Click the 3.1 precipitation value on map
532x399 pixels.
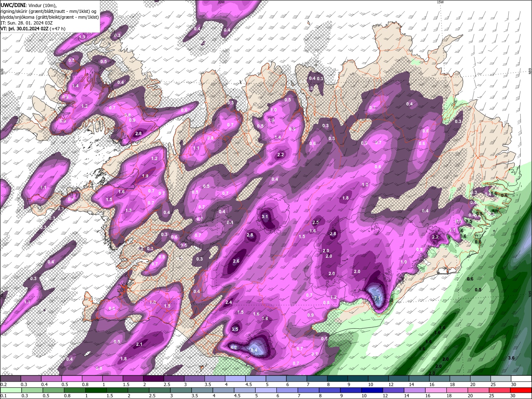pos(265,217)
